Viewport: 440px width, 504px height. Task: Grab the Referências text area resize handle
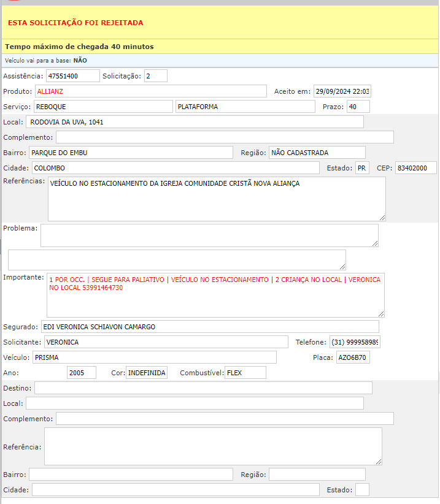[x=382, y=218]
